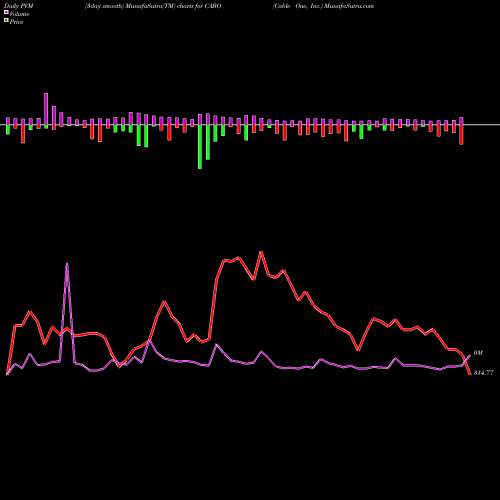Click the '0M' volume end label
This screenshot has width=500, height=500.
pos(478,353)
